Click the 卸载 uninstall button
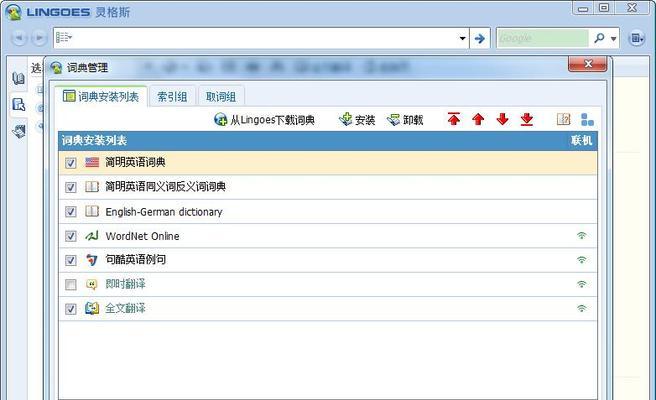656x400 pixels. 405,120
